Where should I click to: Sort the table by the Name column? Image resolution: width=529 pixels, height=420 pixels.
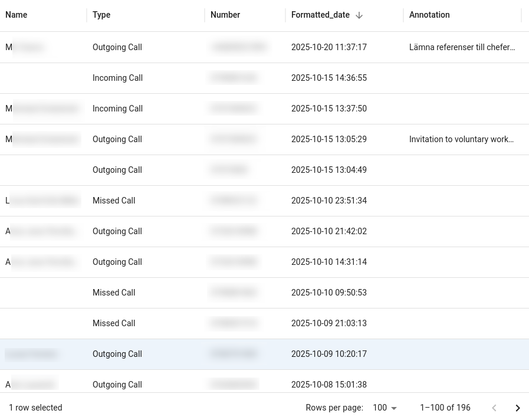pyautogui.click(x=17, y=15)
